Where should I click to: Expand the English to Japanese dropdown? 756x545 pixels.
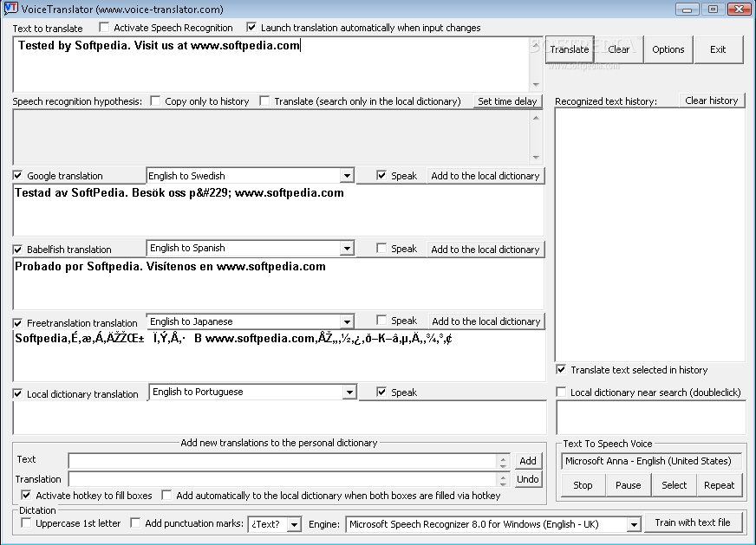(x=347, y=321)
